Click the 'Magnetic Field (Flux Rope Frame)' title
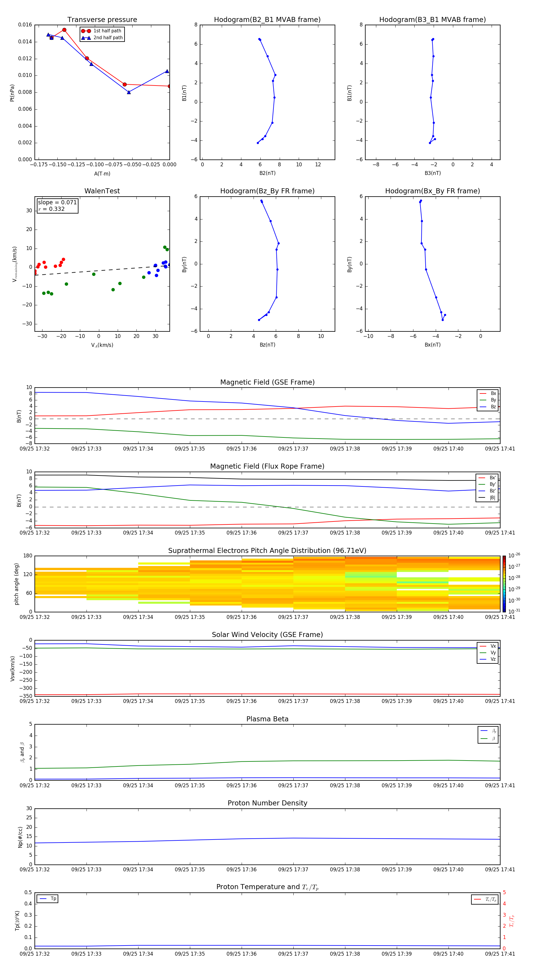 point(267,467)
